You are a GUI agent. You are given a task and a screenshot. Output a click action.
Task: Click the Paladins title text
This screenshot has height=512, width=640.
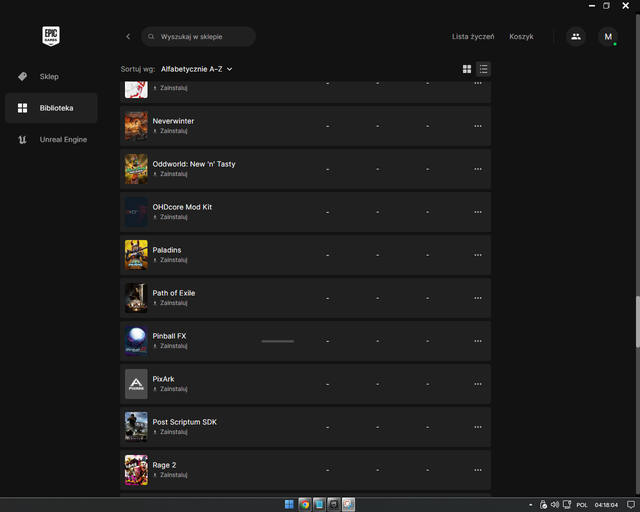click(x=167, y=250)
